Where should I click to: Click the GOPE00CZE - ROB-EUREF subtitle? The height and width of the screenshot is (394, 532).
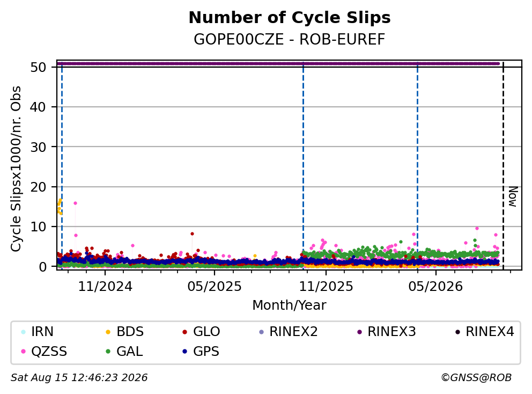(290, 39)
